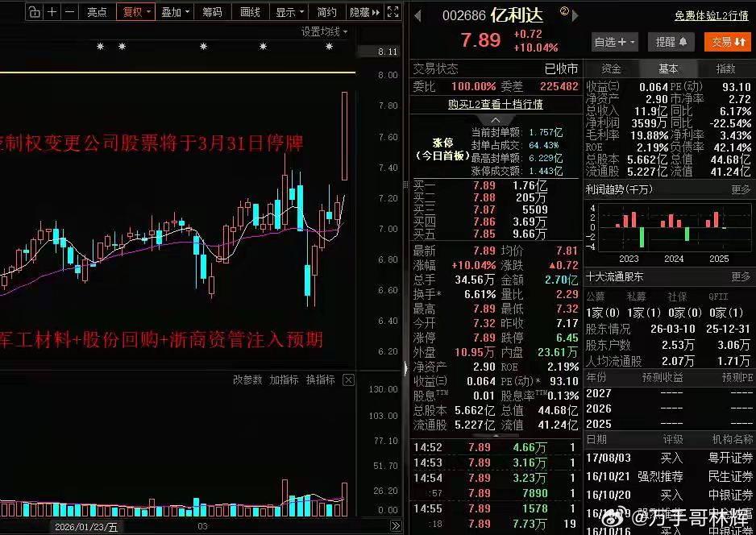Viewport: 756px width, 535px height.
Task: Click the 换手 turnover rate 6.61% value
Action: pos(480,294)
